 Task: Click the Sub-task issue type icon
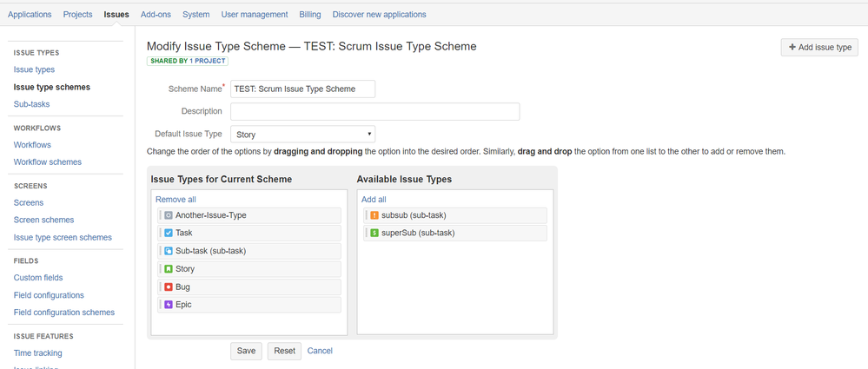(x=169, y=251)
